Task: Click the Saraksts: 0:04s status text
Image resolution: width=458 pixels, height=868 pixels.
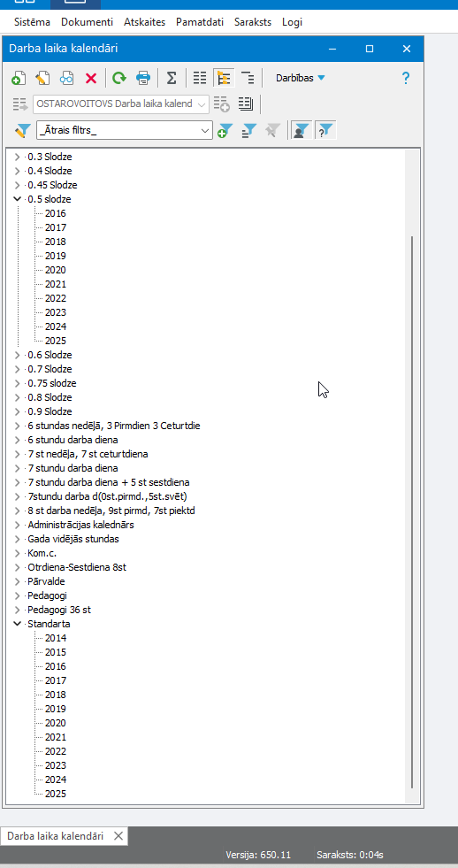Action: tap(349, 856)
